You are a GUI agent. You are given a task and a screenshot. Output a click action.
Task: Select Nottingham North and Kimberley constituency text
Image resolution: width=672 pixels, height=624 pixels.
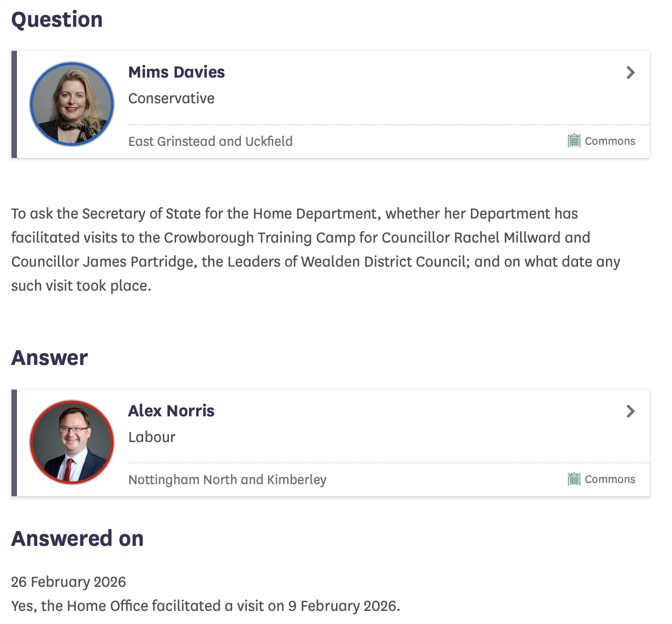pos(227,480)
